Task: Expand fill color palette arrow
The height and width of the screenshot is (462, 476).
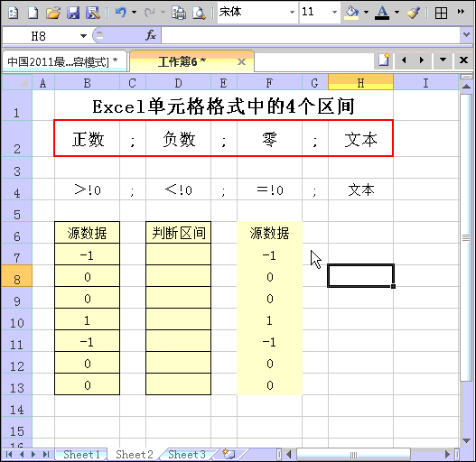Action: point(366,13)
